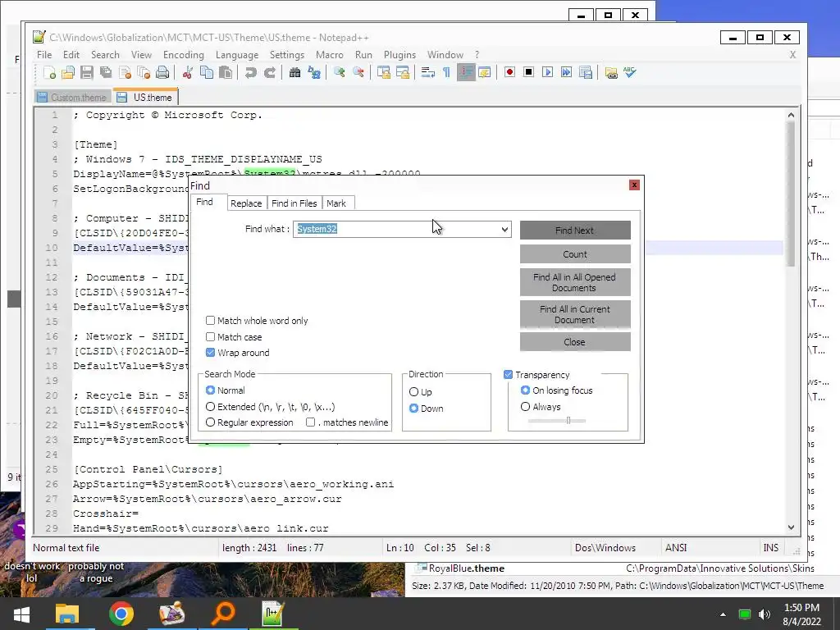Click the binoculars Find icon
Viewport: 840px width, 630px height.
pyautogui.click(x=294, y=72)
